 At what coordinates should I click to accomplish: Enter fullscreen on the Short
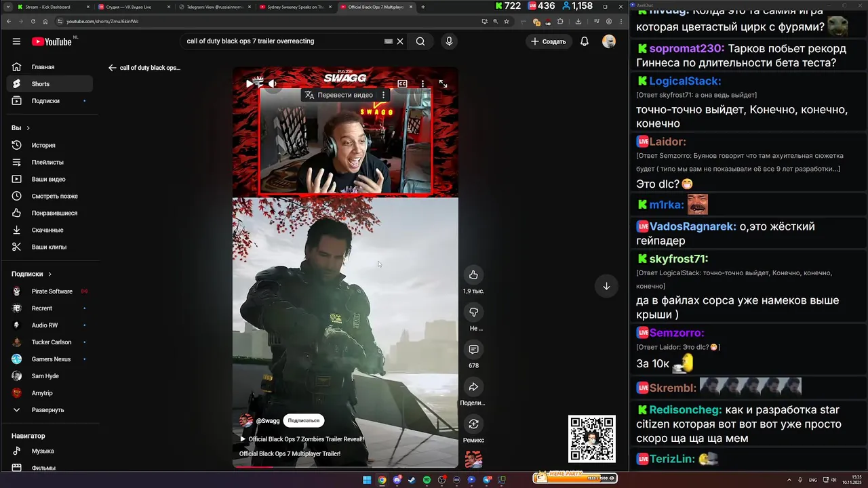[x=443, y=84]
